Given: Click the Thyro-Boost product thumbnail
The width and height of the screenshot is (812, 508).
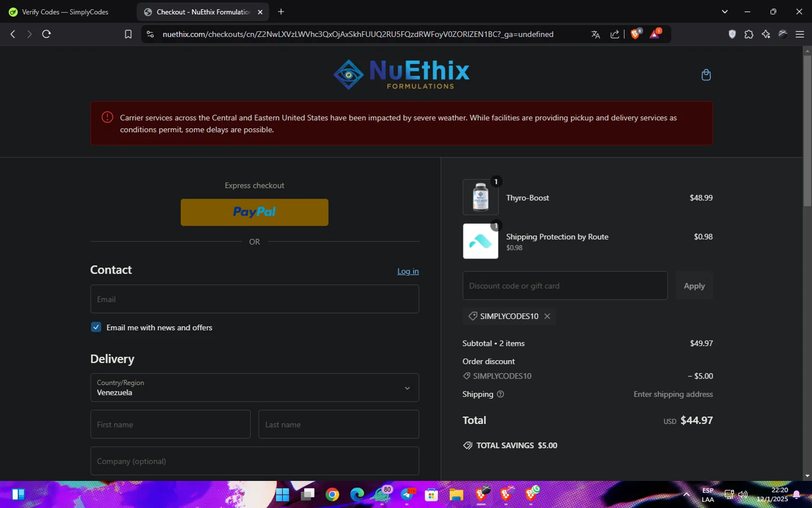Looking at the screenshot, I should (x=481, y=197).
